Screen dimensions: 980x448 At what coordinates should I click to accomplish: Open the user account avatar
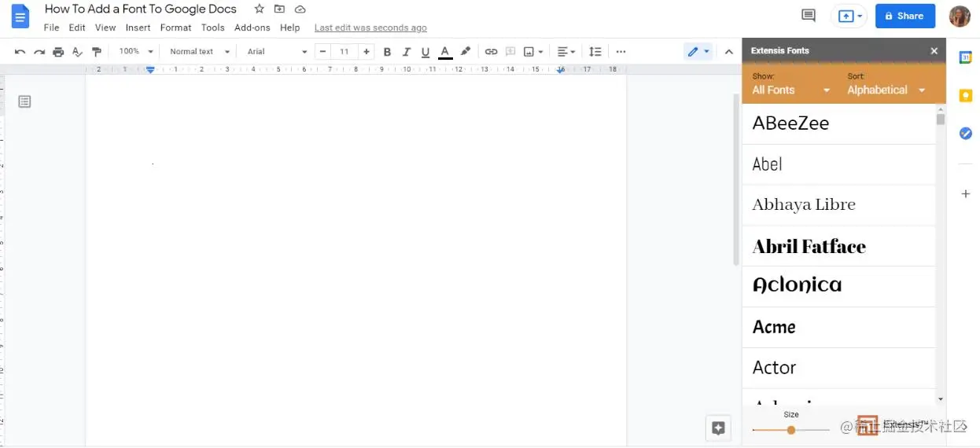click(x=960, y=16)
